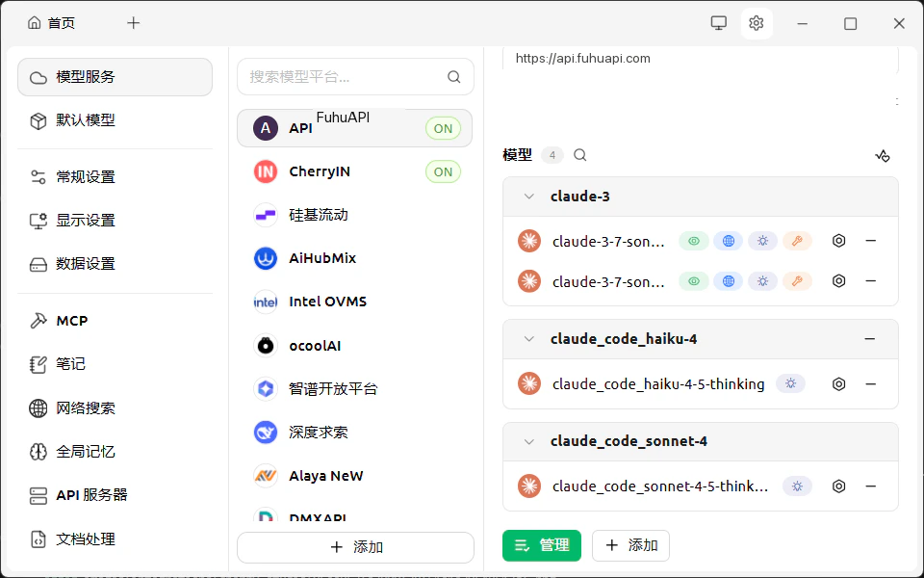Open settings for claude_code_haiku-4-5-thinking model
Viewport: 924px width, 578px height.
pos(838,384)
